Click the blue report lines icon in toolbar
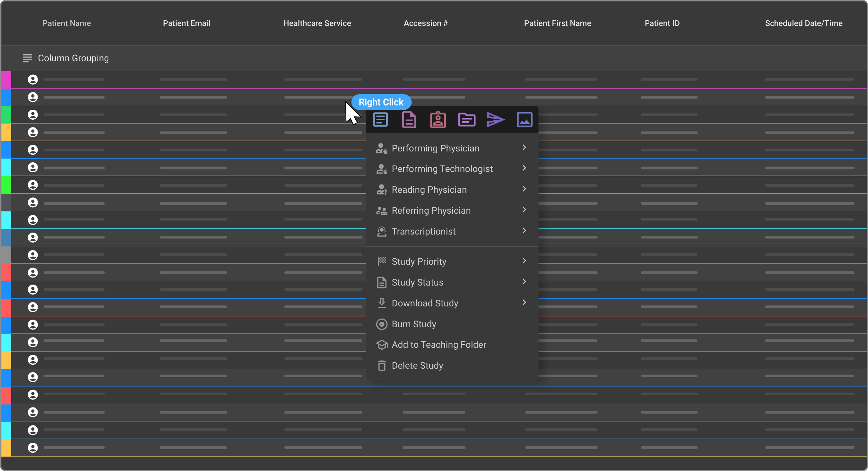Image resolution: width=868 pixels, height=471 pixels. point(380,120)
